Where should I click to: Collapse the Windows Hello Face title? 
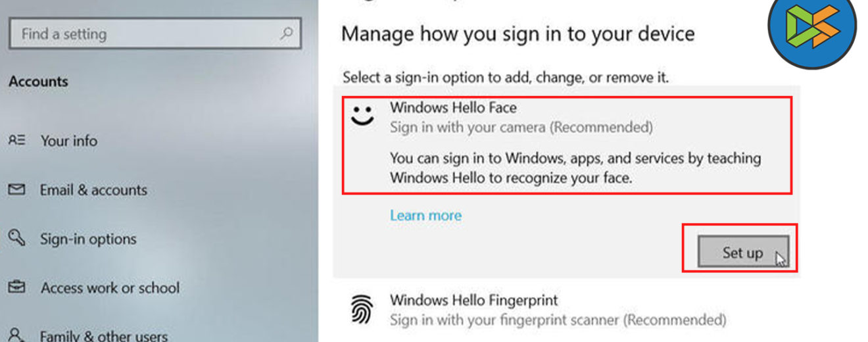click(x=453, y=107)
